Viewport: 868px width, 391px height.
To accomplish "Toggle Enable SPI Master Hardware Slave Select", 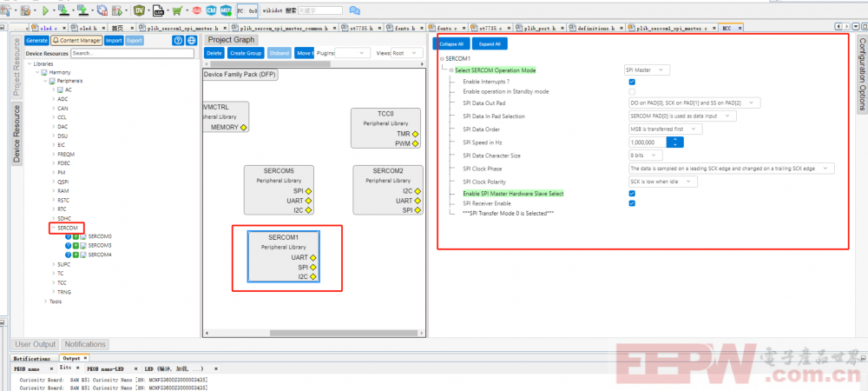I will coord(632,193).
